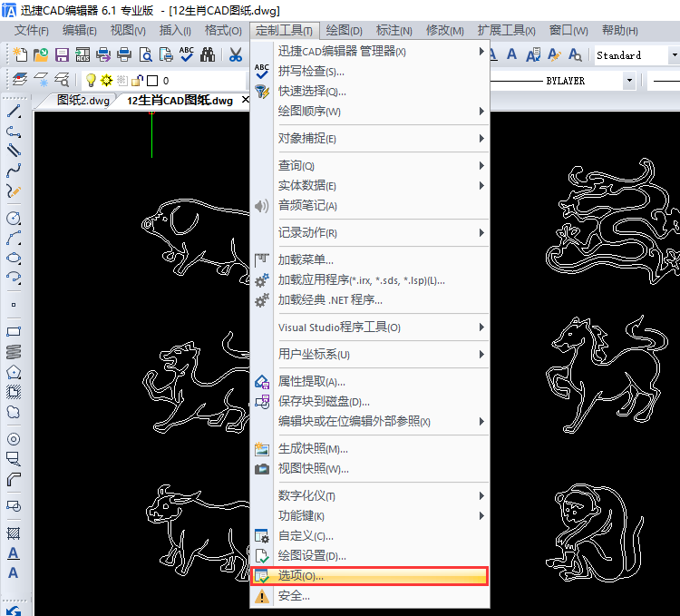Choose 属性提取(A)... menu entry
Image resolution: width=680 pixels, height=616 pixels.
pos(370,381)
